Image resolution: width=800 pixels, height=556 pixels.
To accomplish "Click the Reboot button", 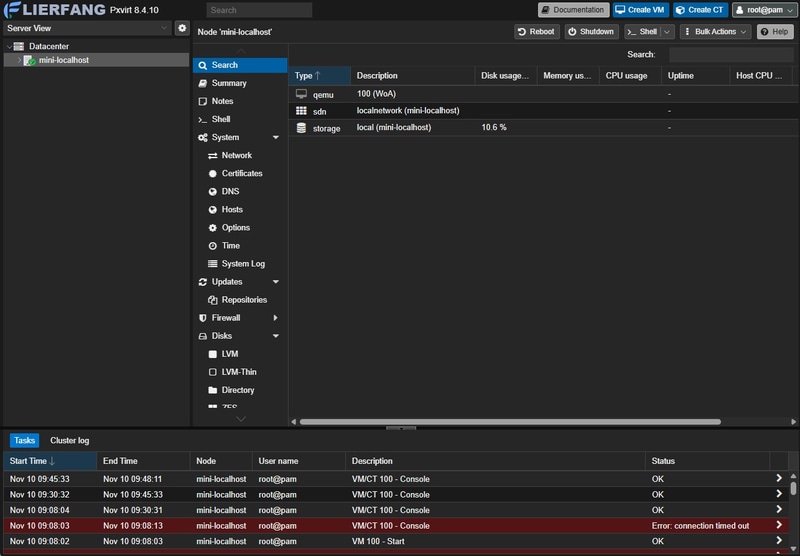I will [x=537, y=32].
